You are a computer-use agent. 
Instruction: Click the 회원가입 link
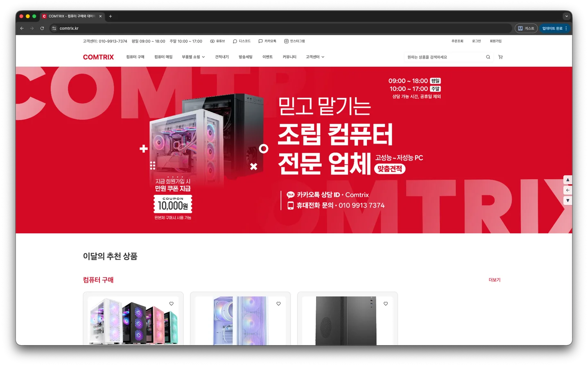[x=495, y=41]
